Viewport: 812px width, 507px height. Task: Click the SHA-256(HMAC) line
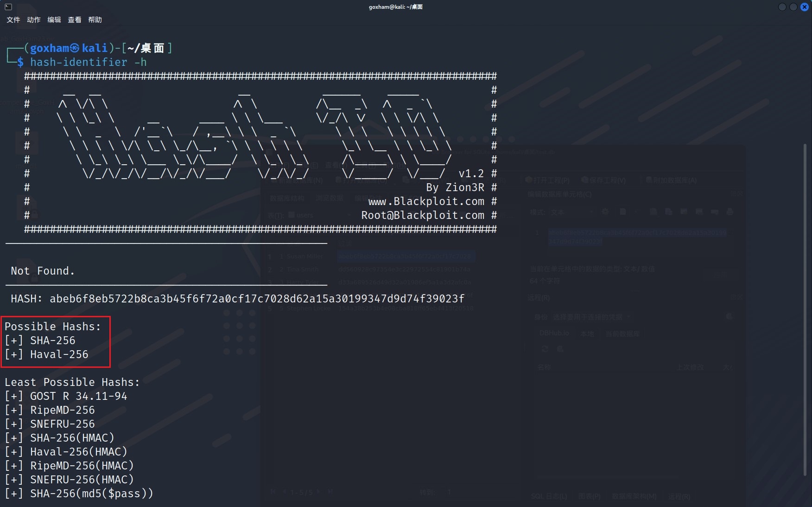[59, 438]
